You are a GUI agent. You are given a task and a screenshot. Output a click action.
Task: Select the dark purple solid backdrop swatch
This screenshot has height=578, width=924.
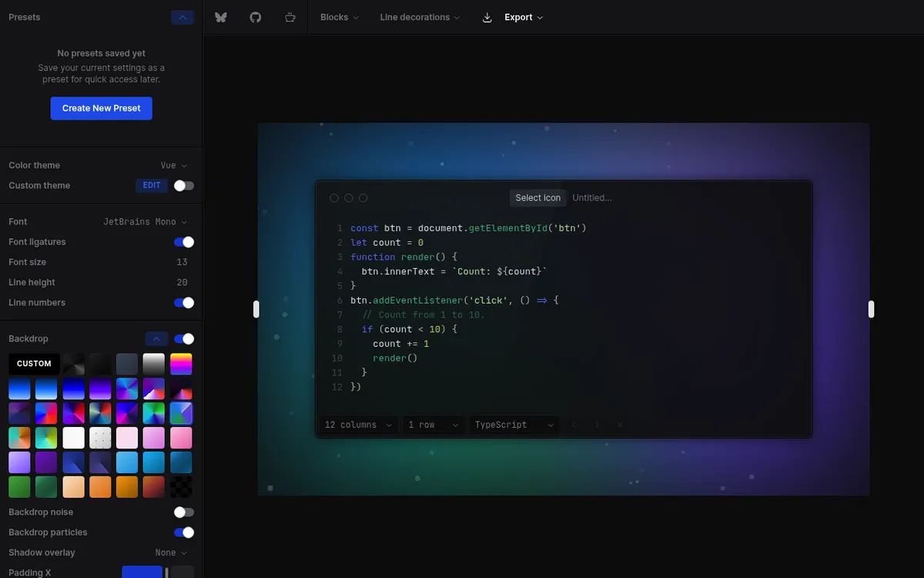46,462
